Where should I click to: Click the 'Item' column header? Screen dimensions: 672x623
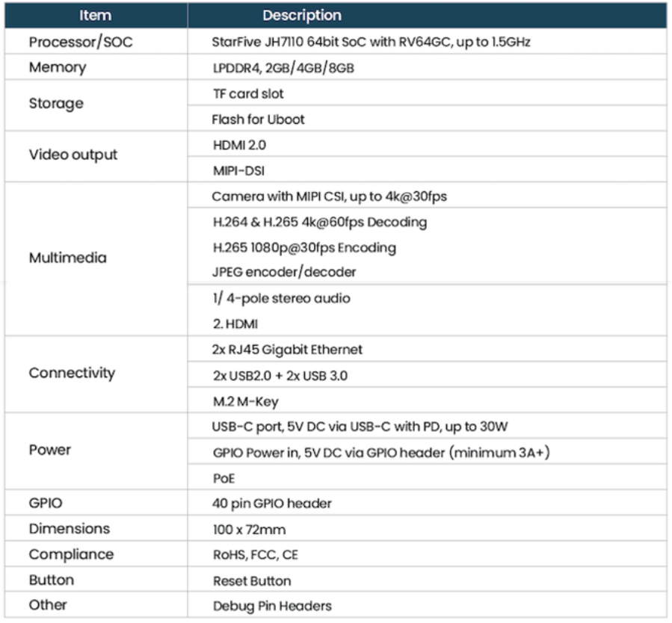[x=96, y=16]
